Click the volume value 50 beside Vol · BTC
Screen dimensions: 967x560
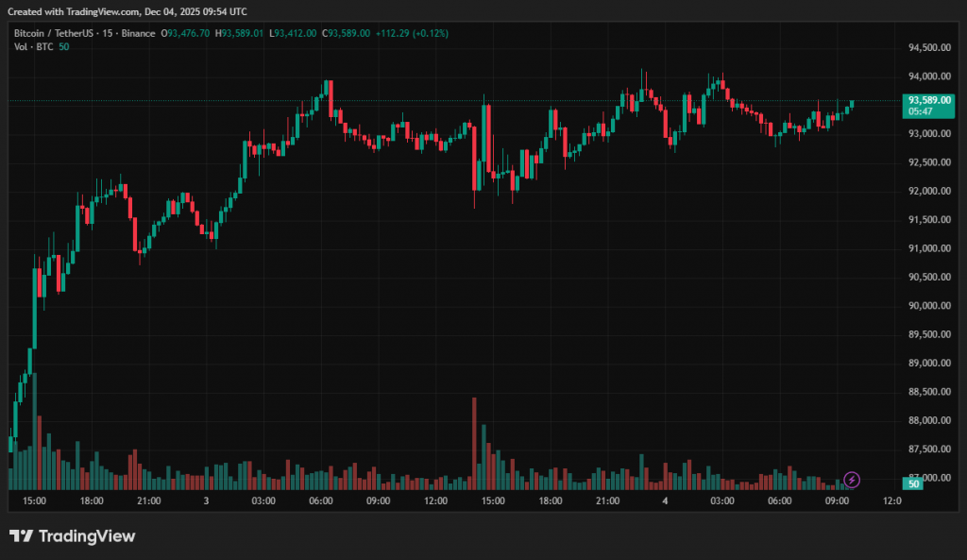coord(64,47)
